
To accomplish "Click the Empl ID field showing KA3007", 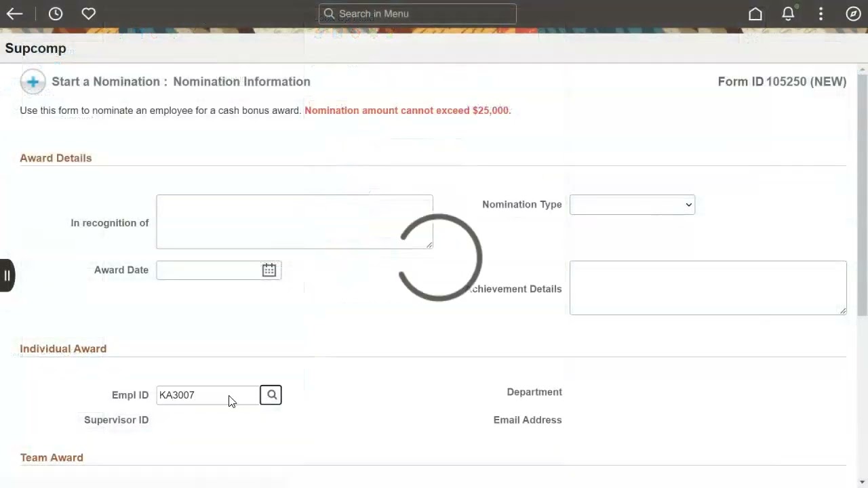I will (203, 394).
